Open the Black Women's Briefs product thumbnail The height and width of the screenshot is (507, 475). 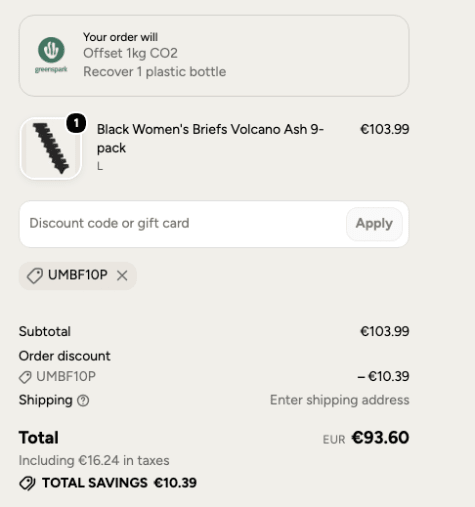[x=51, y=149]
